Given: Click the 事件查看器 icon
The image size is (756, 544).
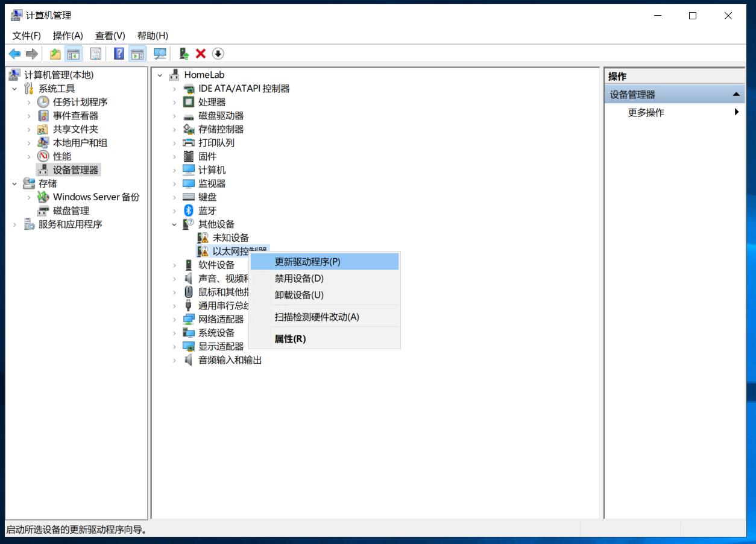Looking at the screenshot, I should [x=43, y=116].
